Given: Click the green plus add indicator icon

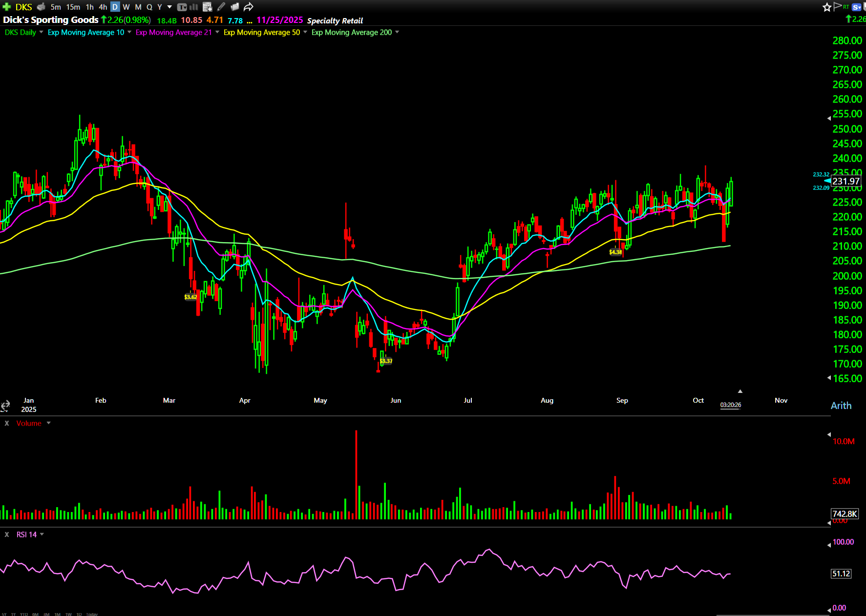Looking at the screenshot, I should (7, 7).
